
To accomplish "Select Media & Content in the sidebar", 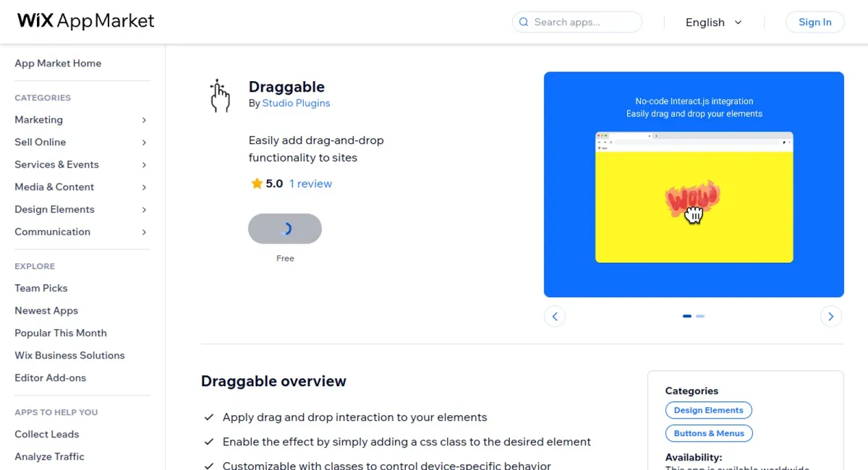I will click(x=54, y=187).
